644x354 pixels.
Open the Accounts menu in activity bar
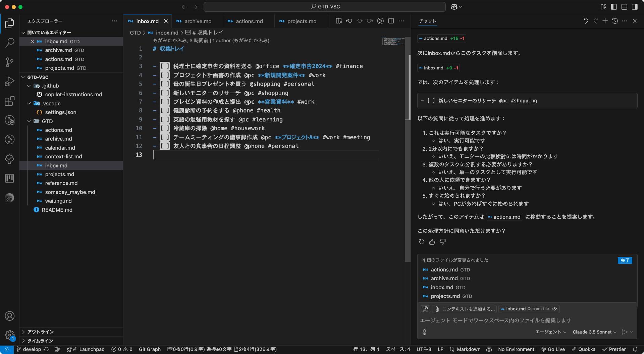[10, 316]
